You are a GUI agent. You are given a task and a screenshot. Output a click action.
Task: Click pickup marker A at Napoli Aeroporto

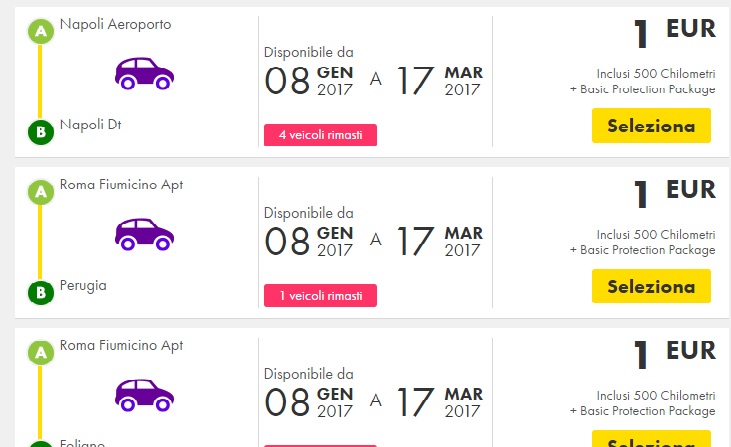point(41,32)
